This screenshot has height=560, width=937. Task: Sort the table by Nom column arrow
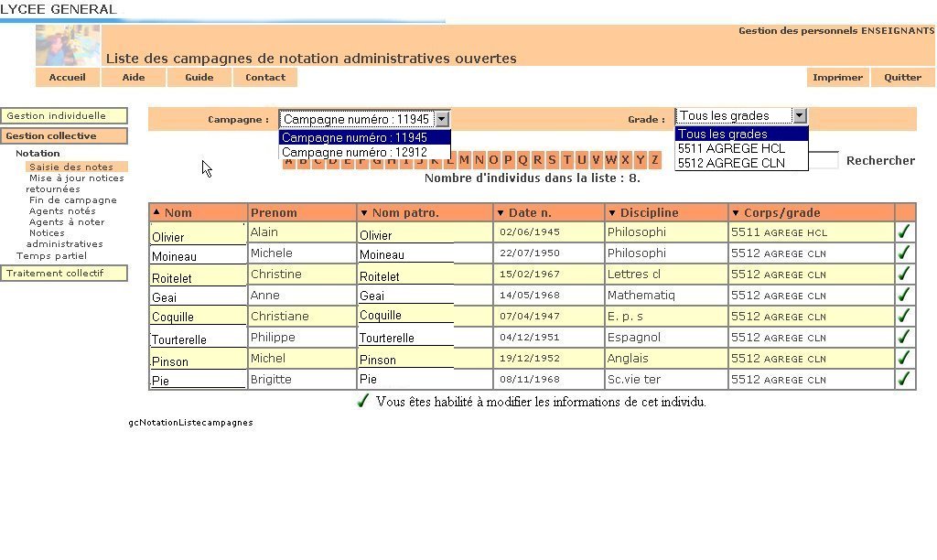tap(156, 212)
